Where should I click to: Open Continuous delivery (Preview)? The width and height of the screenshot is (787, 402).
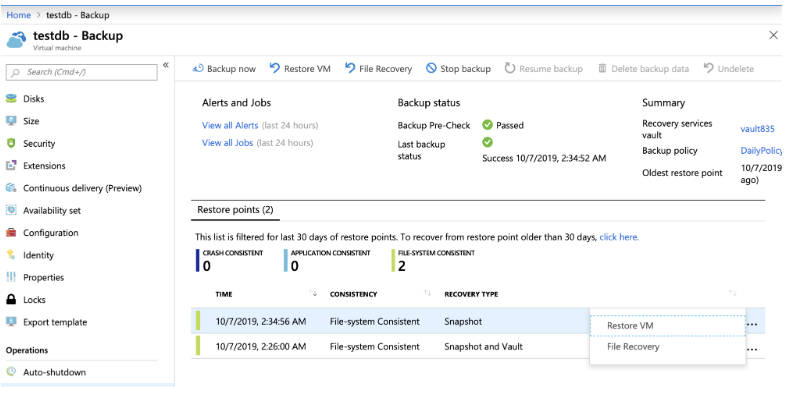click(x=82, y=188)
